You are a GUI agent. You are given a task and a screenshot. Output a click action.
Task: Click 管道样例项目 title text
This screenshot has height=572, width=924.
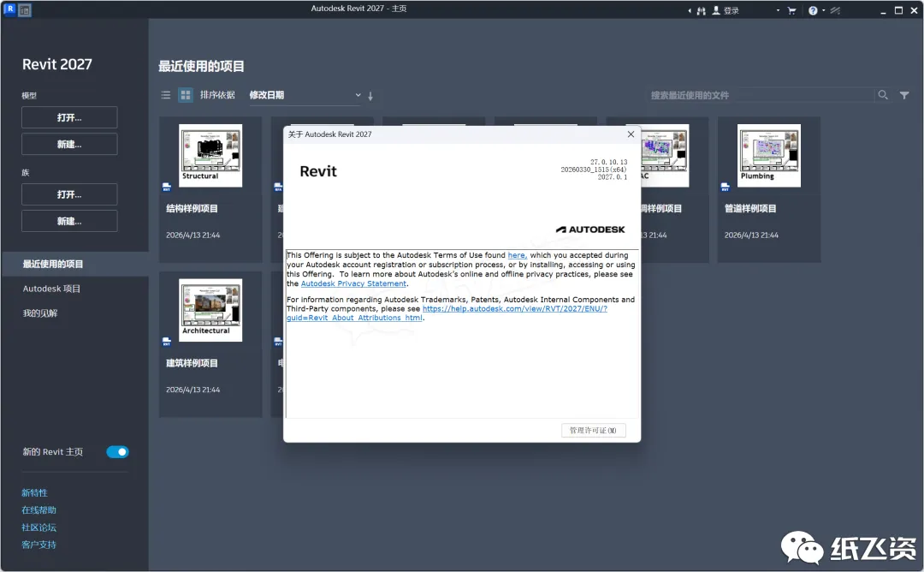point(750,209)
